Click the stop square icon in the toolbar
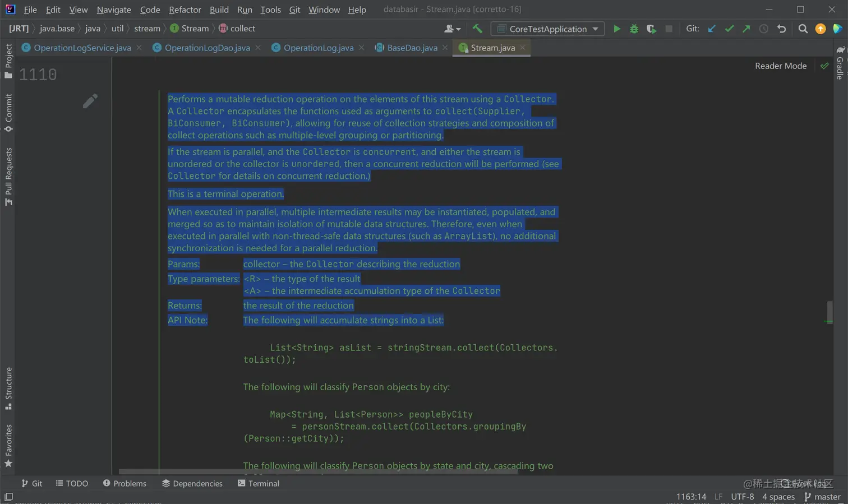Image resolution: width=848 pixels, height=504 pixels. [x=669, y=29]
